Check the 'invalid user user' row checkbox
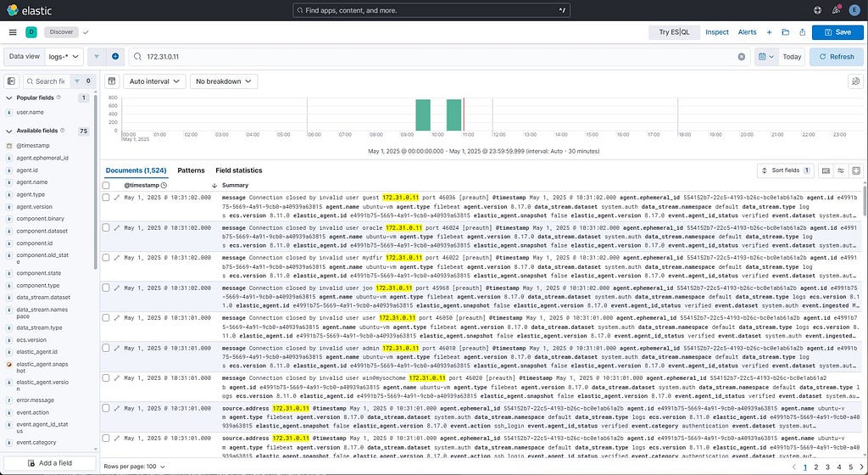This screenshot has width=868, height=475. 106,318
